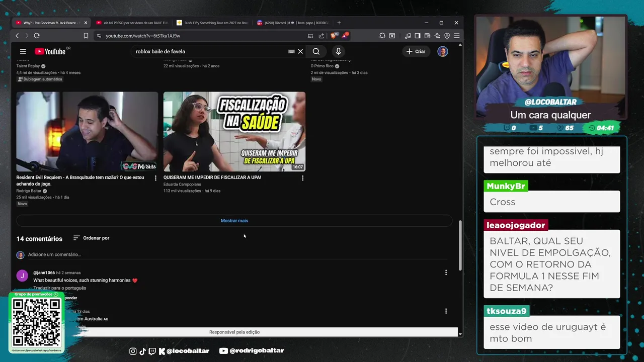This screenshot has width=644, height=362.
Task: Open Leo AI sparkle icon
Action: click(x=437, y=36)
